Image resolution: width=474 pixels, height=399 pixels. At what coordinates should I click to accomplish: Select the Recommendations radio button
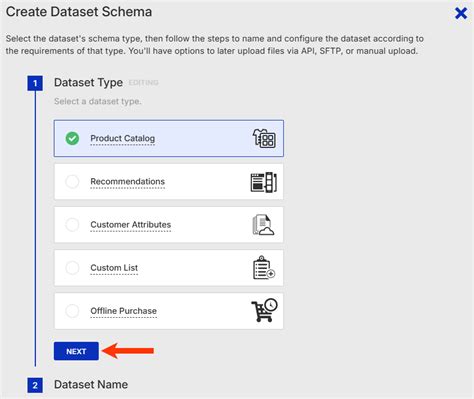pyautogui.click(x=72, y=182)
